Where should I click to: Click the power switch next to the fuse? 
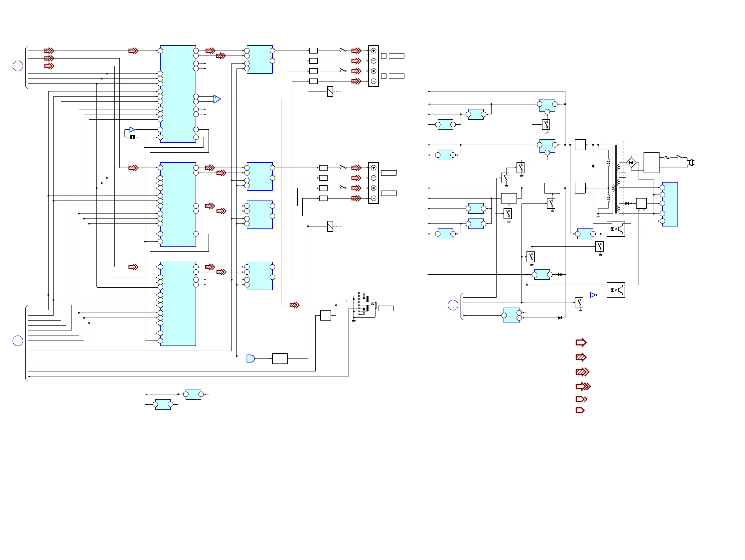click(x=680, y=157)
